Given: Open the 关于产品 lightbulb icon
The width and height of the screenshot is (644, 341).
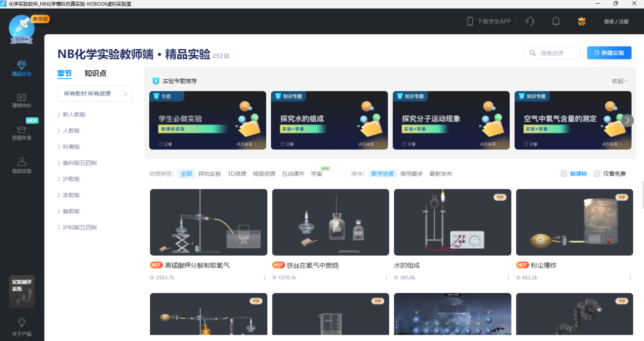Looking at the screenshot, I should tap(21, 322).
